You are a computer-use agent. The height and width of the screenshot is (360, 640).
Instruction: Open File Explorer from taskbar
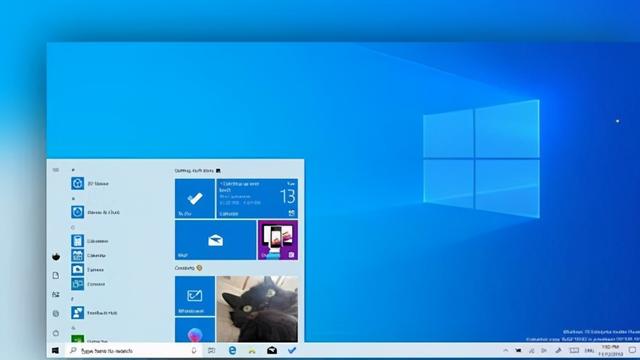252,351
